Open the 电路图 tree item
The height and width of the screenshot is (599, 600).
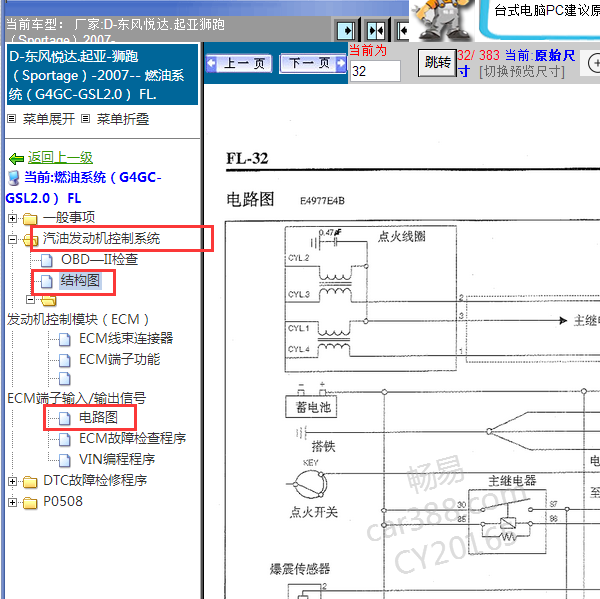click(98, 418)
